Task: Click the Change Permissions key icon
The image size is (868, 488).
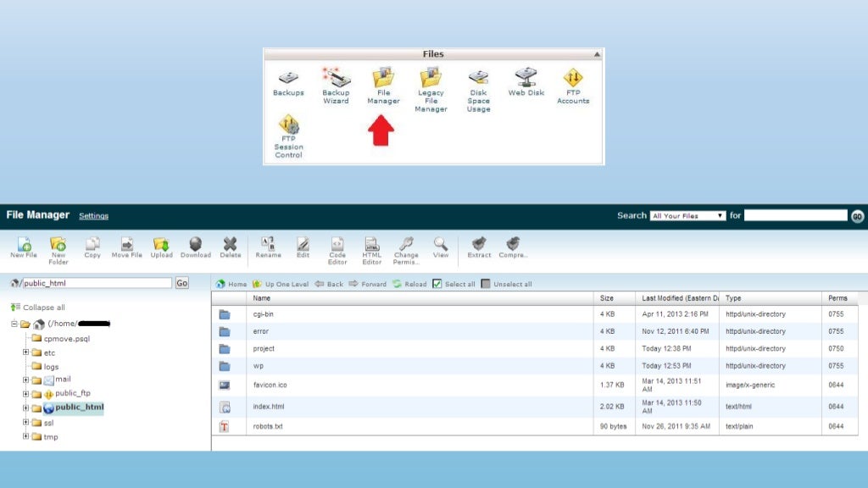Action: point(406,246)
